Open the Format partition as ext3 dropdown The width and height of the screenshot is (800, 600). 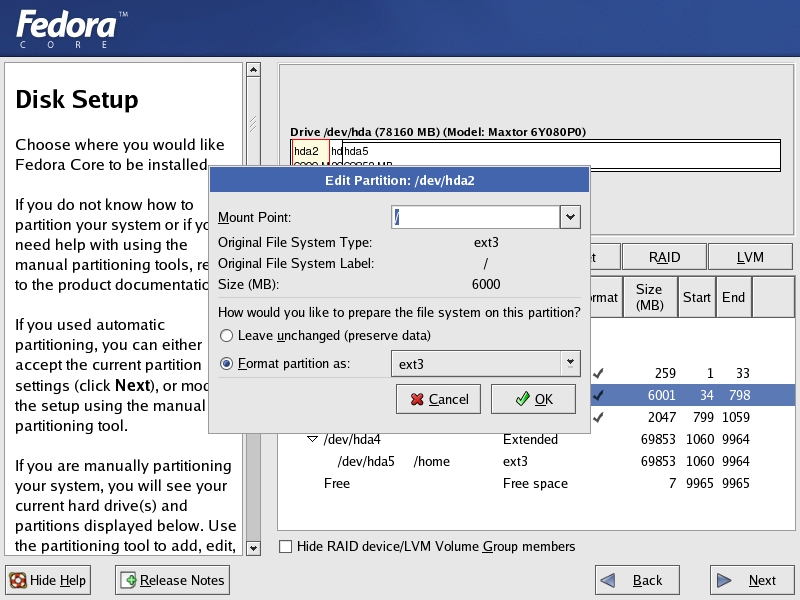pos(486,364)
